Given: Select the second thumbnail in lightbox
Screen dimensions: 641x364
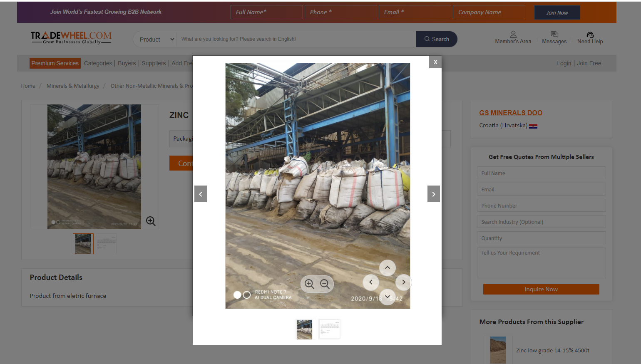Looking at the screenshot, I should coord(329,329).
